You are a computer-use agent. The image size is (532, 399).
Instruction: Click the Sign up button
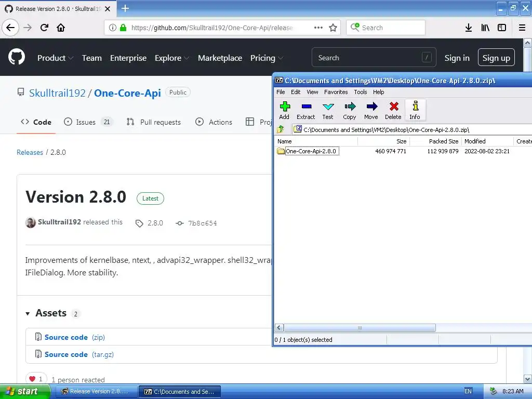(x=496, y=57)
